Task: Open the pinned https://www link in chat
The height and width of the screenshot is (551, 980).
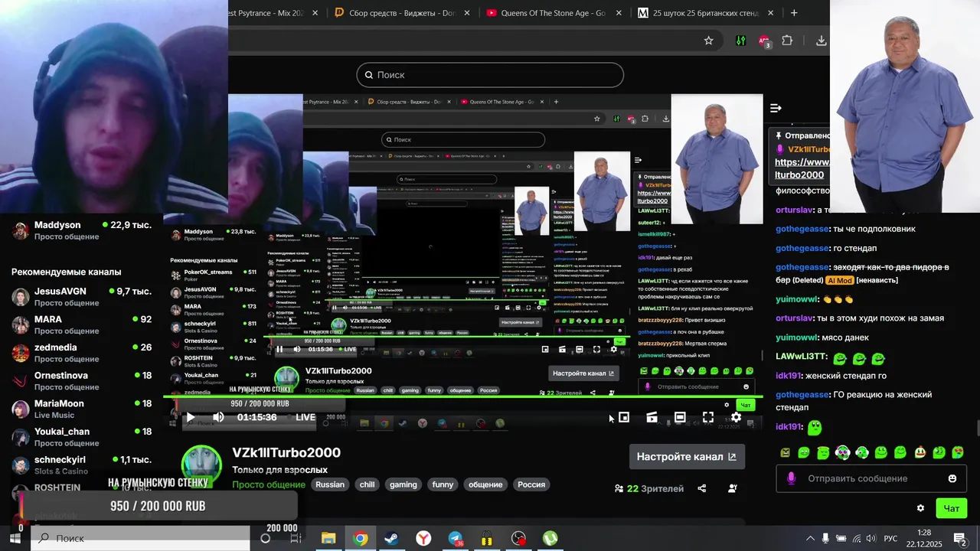Action: click(x=802, y=168)
